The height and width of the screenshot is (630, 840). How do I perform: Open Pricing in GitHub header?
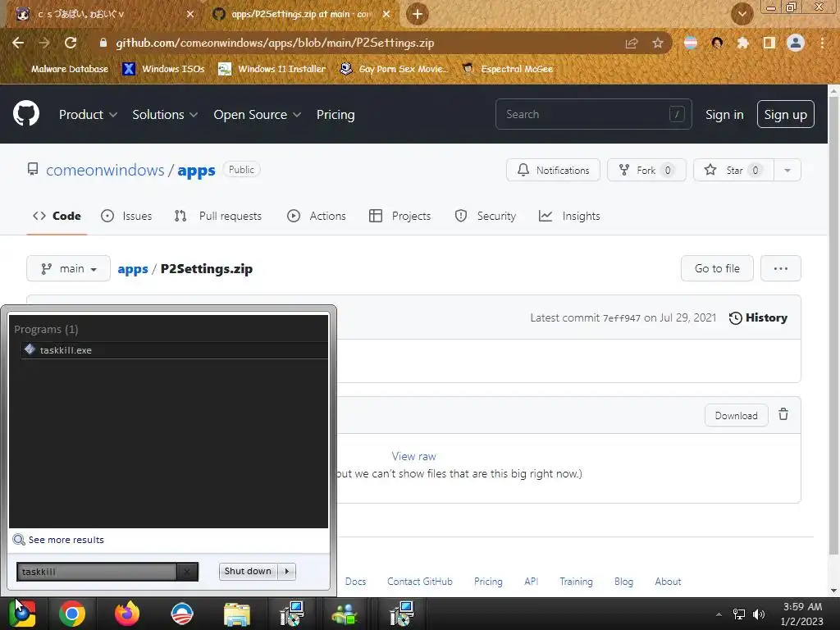(336, 115)
